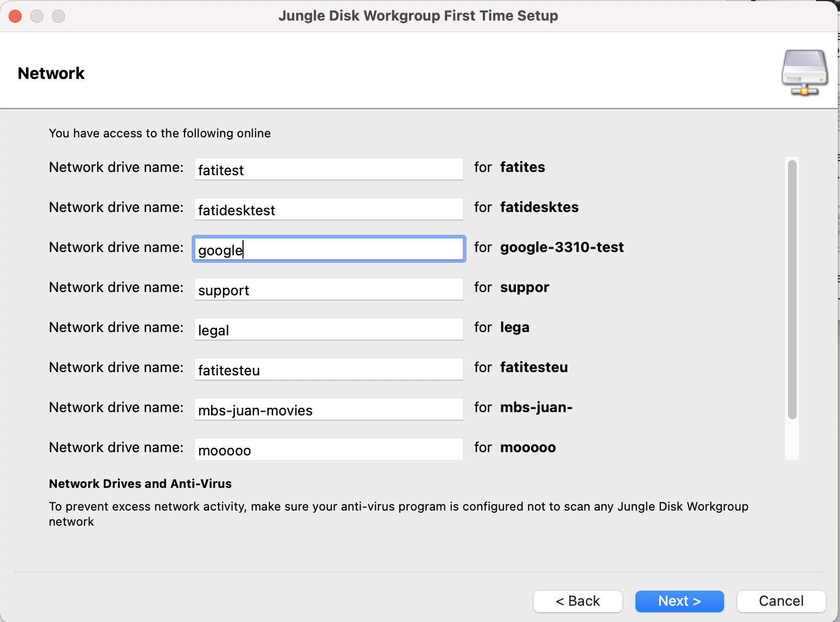Click the bold fatites label in first row

522,167
